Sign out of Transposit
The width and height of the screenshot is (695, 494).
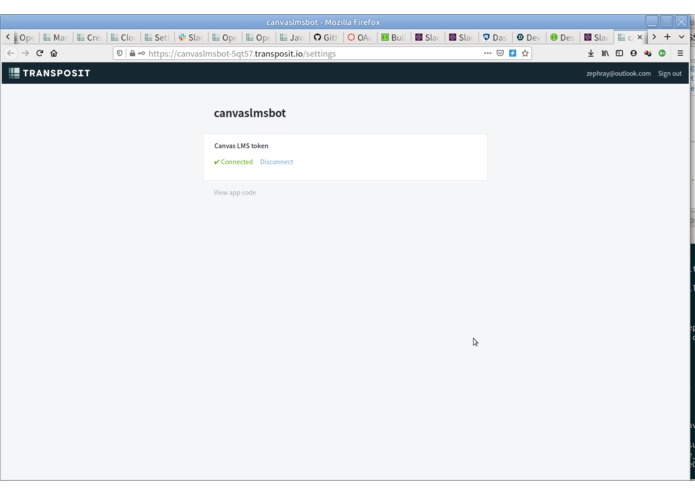(x=669, y=74)
